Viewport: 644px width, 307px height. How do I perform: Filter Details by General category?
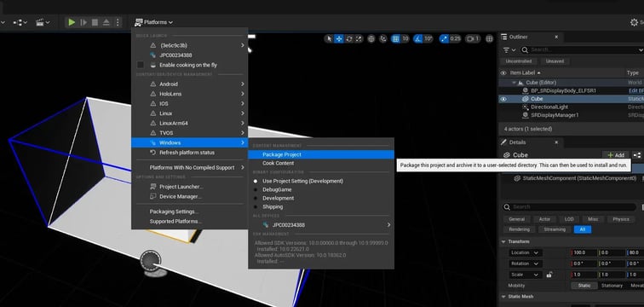[x=517, y=219]
